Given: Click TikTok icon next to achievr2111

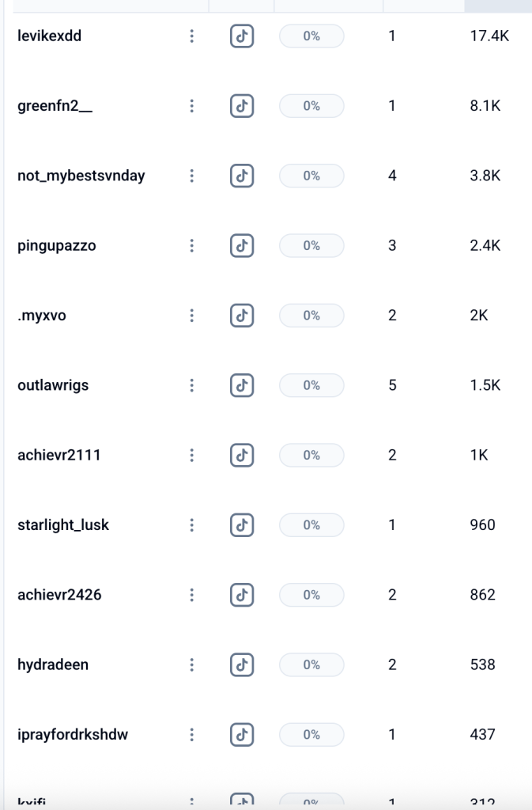Looking at the screenshot, I should coord(242,455).
